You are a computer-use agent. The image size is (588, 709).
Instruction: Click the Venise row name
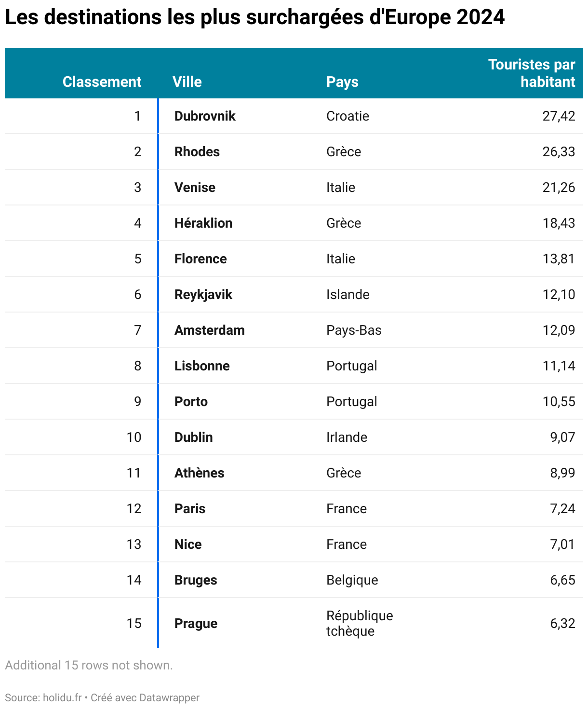pos(195,188)
